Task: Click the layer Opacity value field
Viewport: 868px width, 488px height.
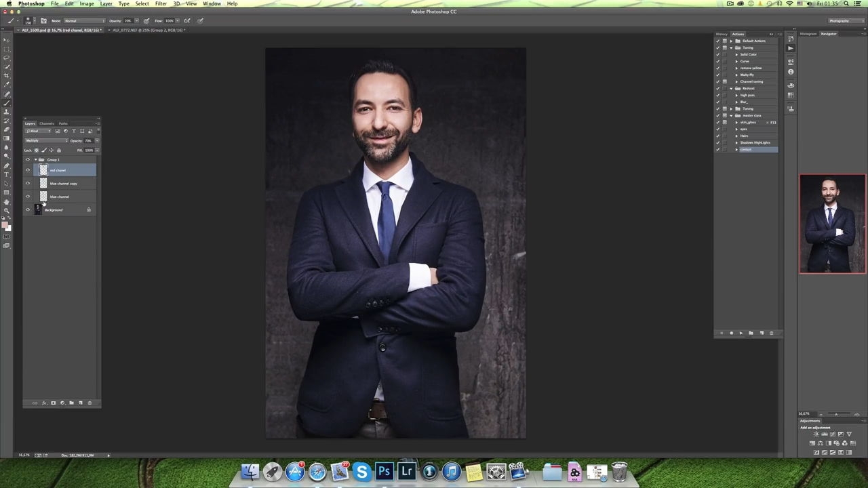Action: pos(89,140)
